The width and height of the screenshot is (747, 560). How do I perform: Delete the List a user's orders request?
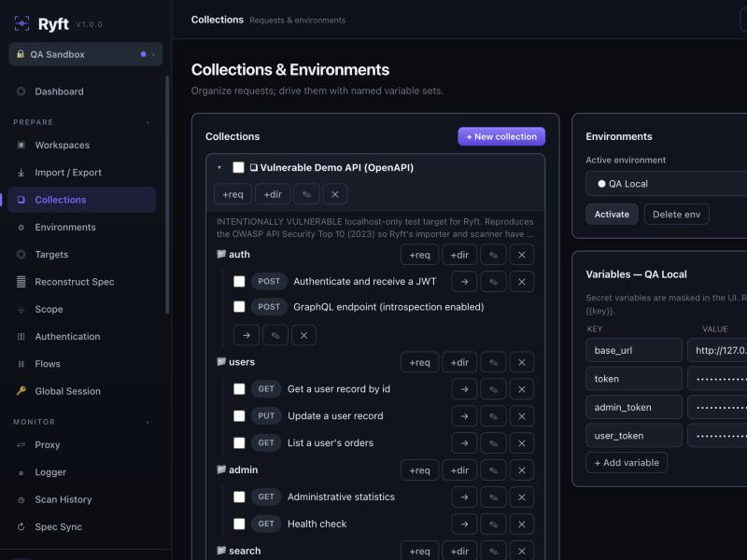tap(522, 442)
